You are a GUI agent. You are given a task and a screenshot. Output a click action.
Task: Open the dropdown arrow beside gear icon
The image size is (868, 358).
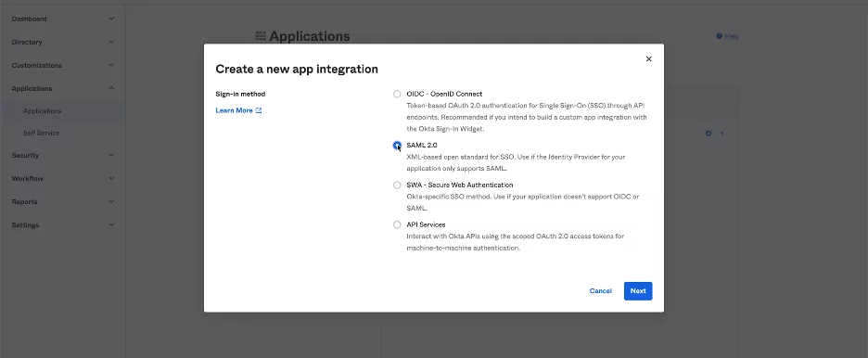tap(721, 134)
